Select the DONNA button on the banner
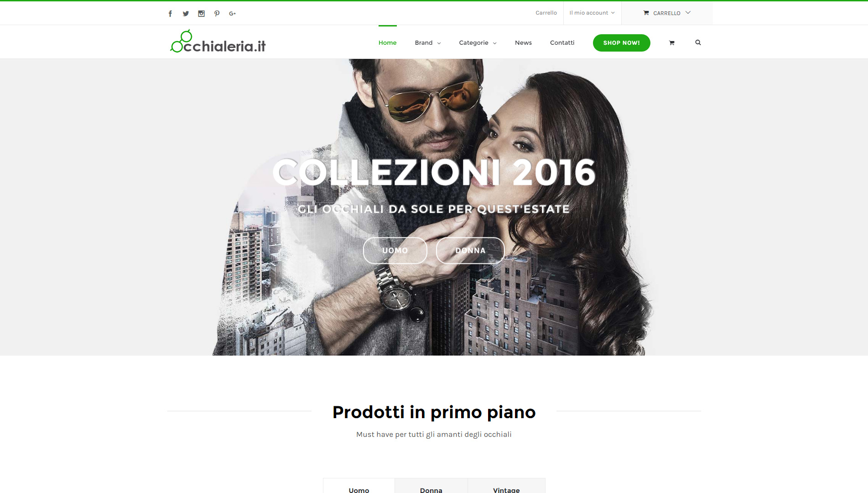Screen dimensions: 868x493 coord(470,251)
